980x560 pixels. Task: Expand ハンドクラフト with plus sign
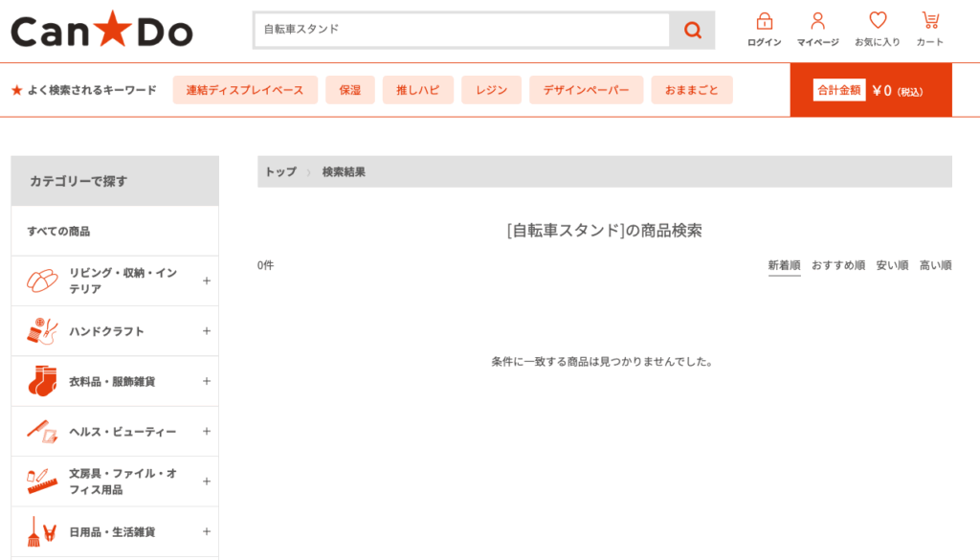tap(207, 330)
